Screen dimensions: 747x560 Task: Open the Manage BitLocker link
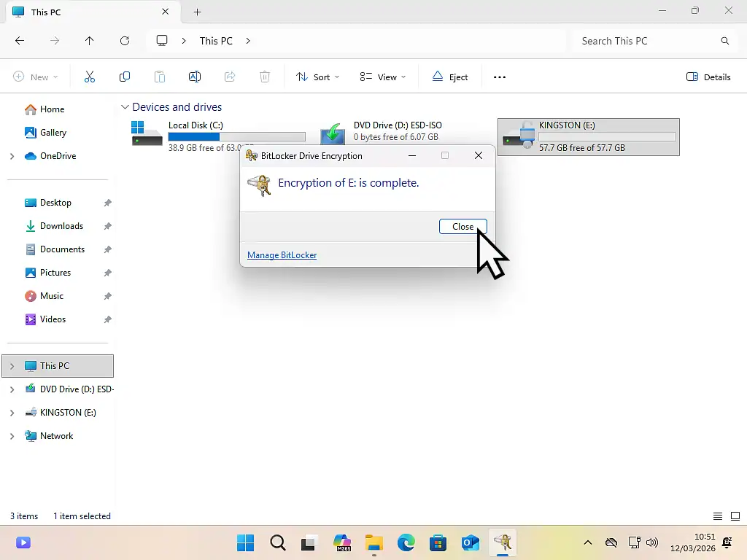coord(282,254)
